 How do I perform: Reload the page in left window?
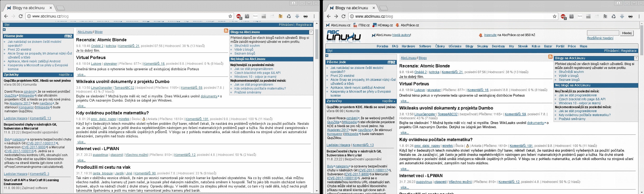21,16
